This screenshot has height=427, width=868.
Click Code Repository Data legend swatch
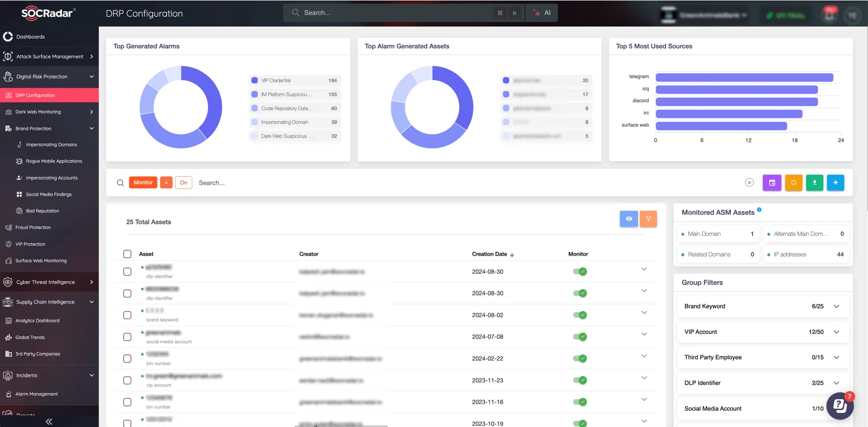(x=254, y=108)
